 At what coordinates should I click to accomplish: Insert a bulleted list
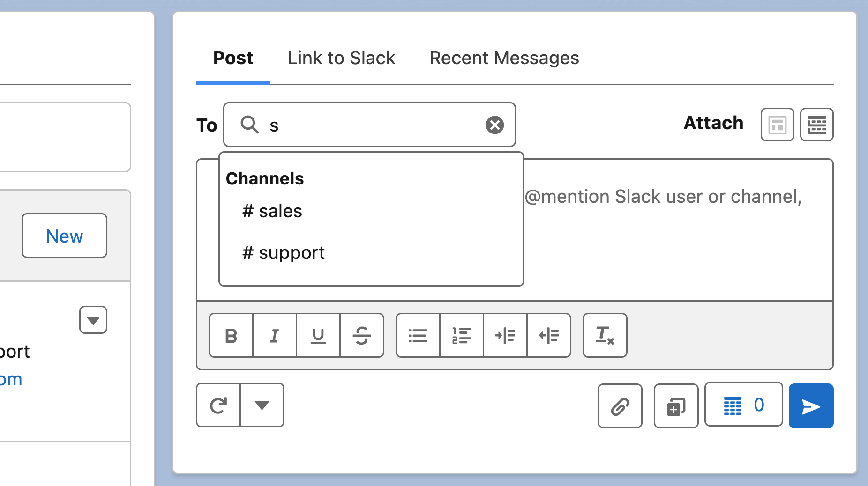pyautogui.click(x=418, y=335)
